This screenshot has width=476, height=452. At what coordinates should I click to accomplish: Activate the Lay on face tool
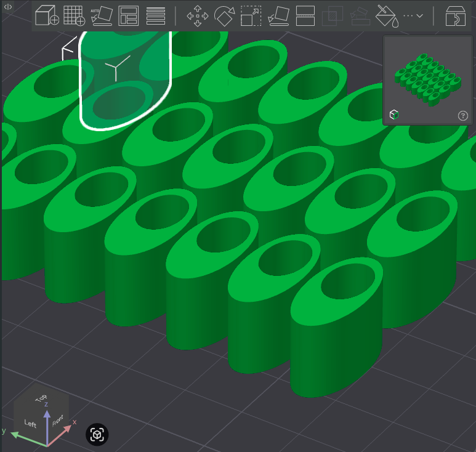(x=279, y=16)
